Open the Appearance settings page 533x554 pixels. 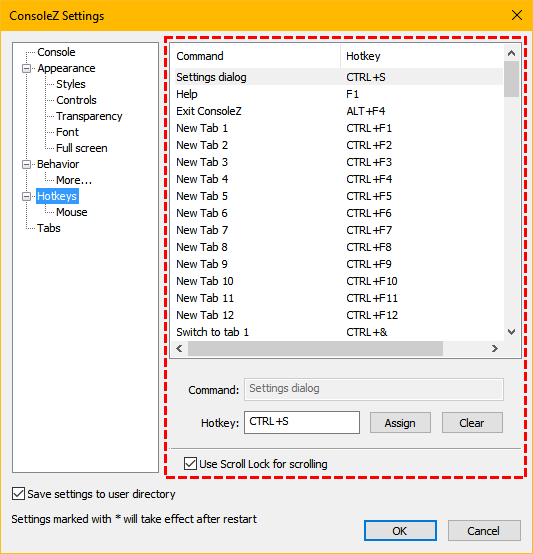tap(66, 68)
